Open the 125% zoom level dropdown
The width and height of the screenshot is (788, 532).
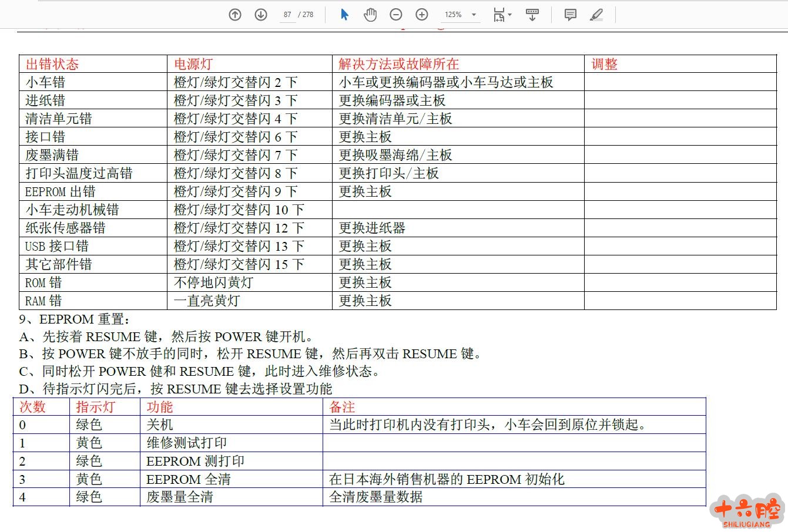tap(474, 15)
